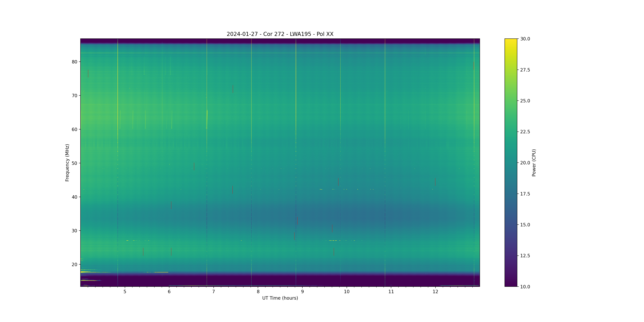Click the red marker near 77 MHz at left
The width and height of the screenshot is (644, 322).
pyautogui.click(x=88, y=74)
